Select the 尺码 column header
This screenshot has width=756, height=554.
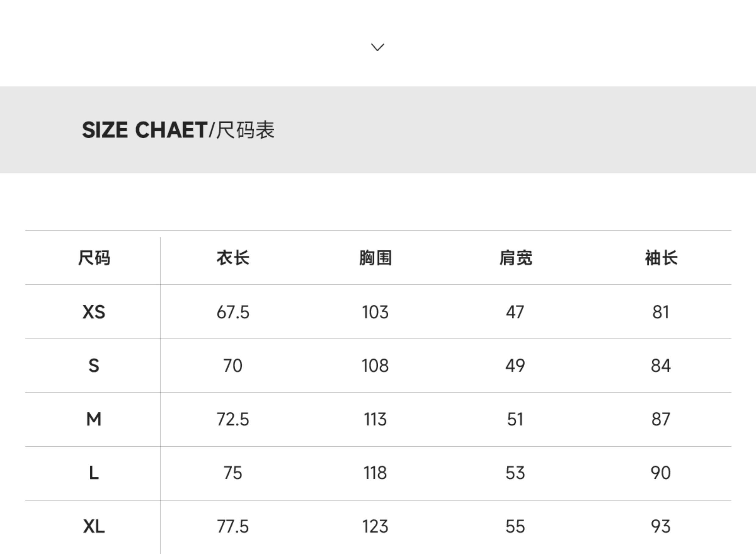point(94,258)
